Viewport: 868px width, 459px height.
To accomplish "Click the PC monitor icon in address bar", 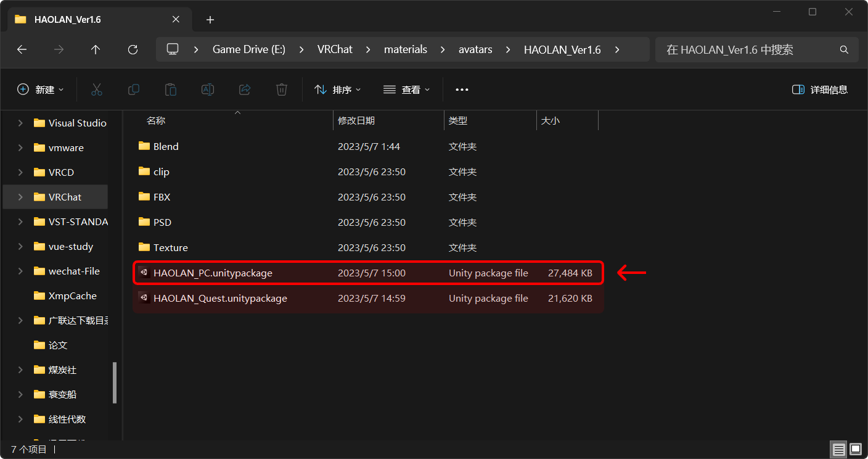I will (173, 49).
